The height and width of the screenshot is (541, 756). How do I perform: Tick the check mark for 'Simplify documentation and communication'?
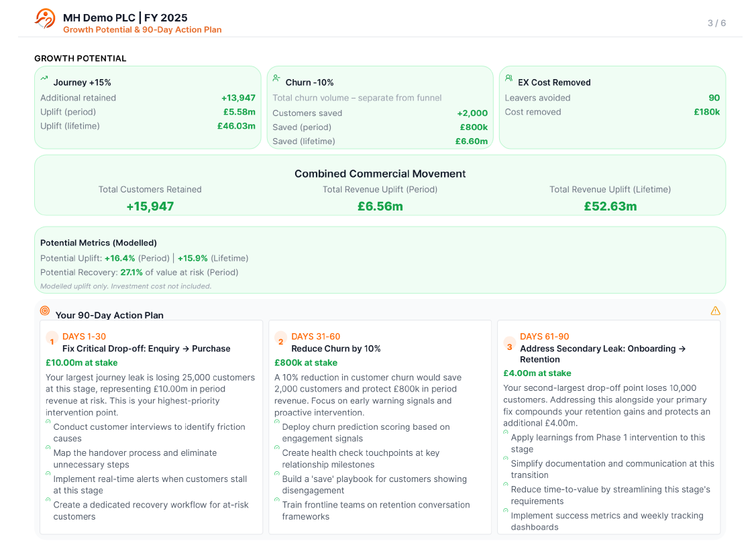click(x=506, y=459)
